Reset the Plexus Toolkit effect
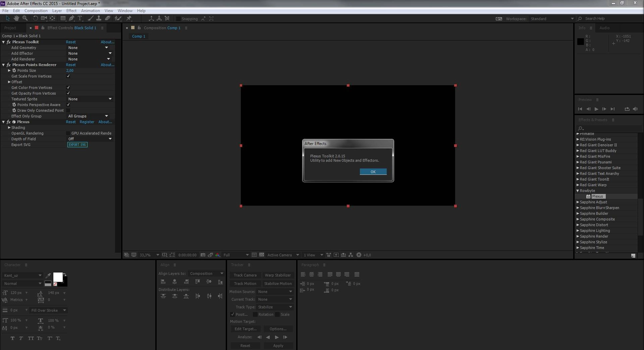 71,42
